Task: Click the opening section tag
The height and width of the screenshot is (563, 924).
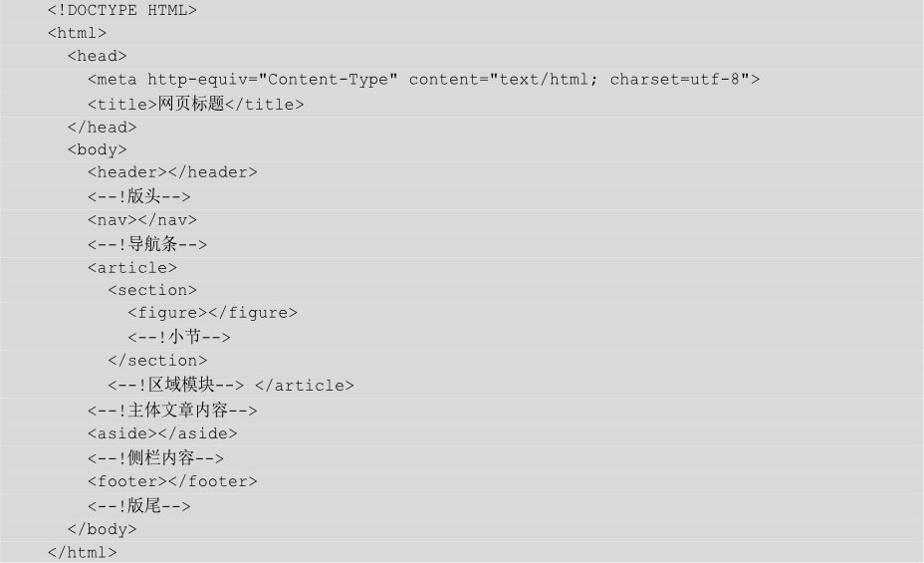Action: 152,290
